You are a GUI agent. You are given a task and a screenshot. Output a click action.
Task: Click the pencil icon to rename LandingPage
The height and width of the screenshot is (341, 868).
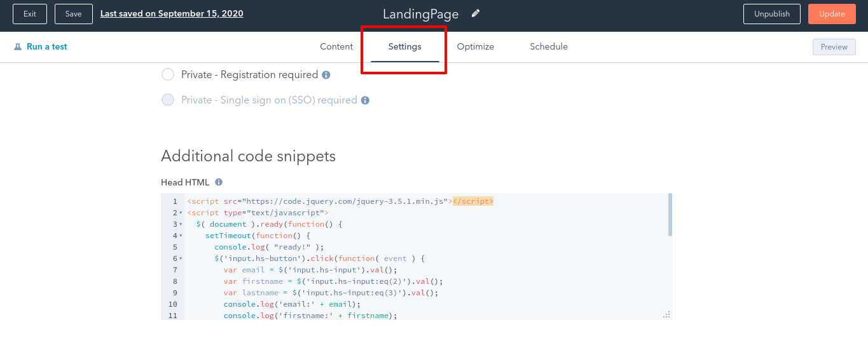476,13
